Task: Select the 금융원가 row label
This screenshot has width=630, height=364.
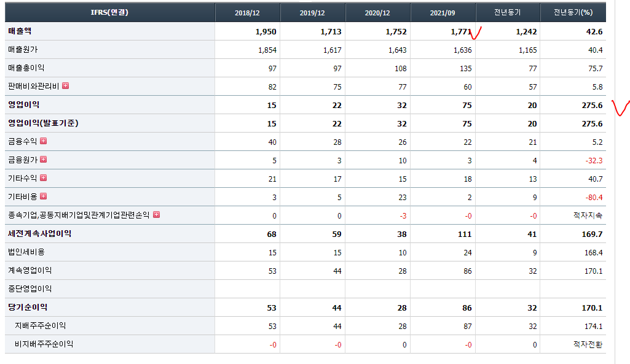Action: pyautogui.click(x=23, y=160)
